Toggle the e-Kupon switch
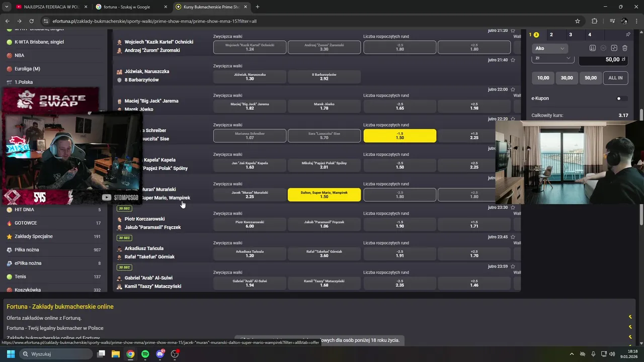Screen dimensions: 644x362 coord(622,99)
